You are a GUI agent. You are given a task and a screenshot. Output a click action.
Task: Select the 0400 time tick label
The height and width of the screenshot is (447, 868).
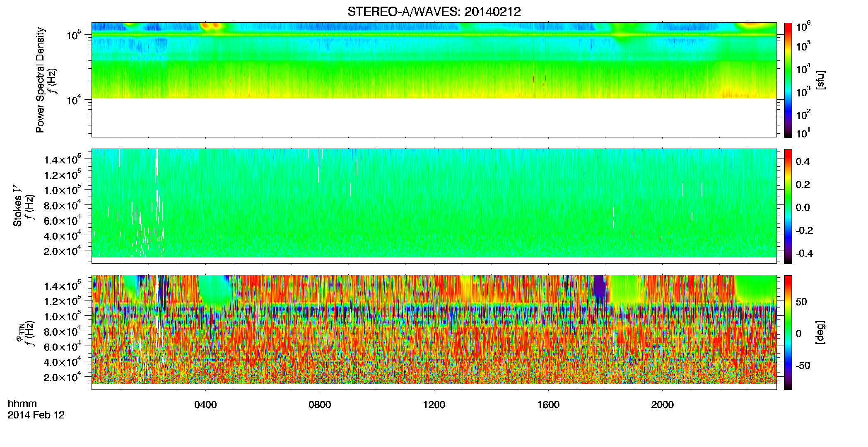pyautogui.click(x=205, y=405)
